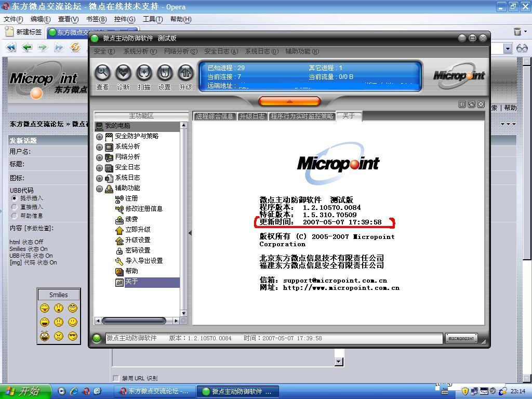This screenshot has width=532, height=399.
Task: Open the 安全(E) menu
Action: [104, 51]
